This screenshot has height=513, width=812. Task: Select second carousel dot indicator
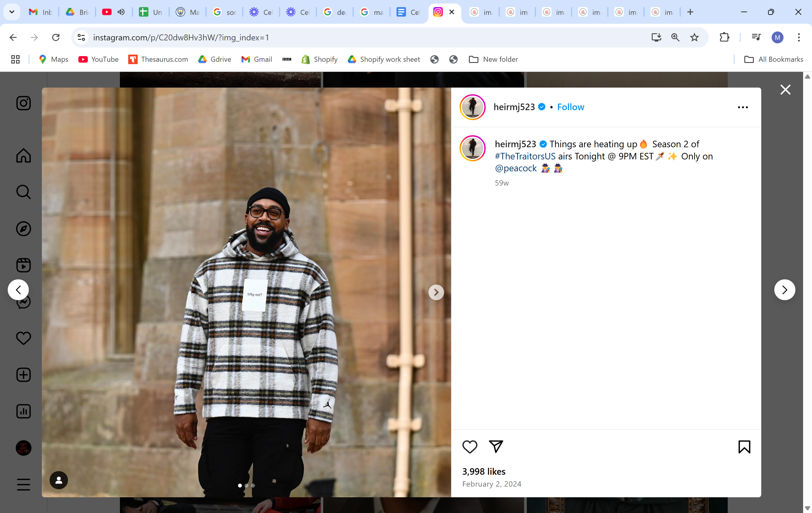pos(247,485)
